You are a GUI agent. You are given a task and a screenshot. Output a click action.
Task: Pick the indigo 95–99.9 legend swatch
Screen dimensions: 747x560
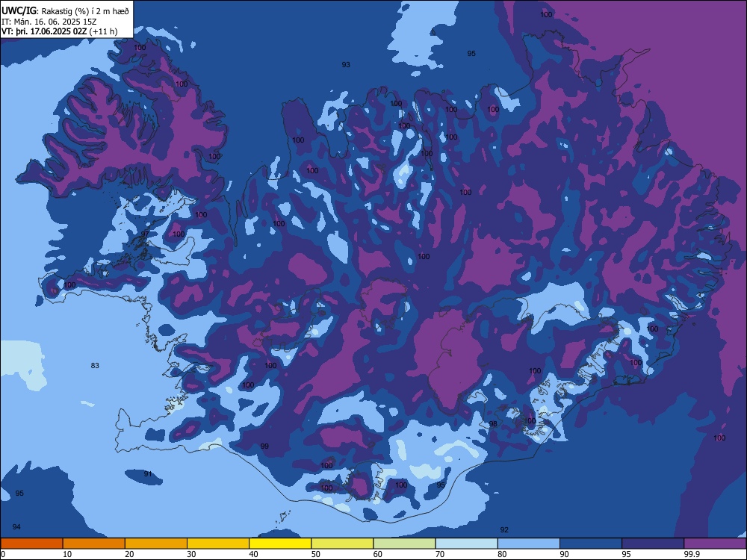pos(653,544)
